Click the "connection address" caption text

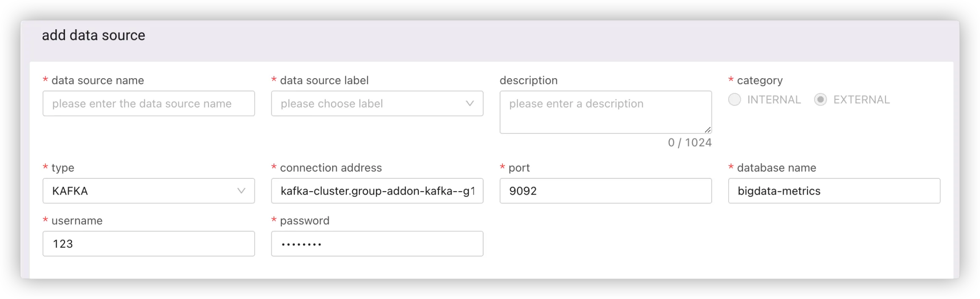click(x=330, y=168)
